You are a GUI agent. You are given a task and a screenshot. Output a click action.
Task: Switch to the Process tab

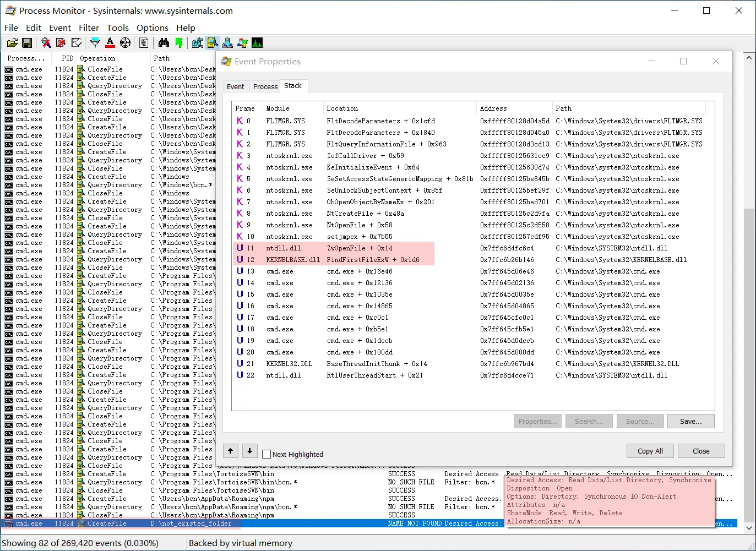(x=265, y=86)
